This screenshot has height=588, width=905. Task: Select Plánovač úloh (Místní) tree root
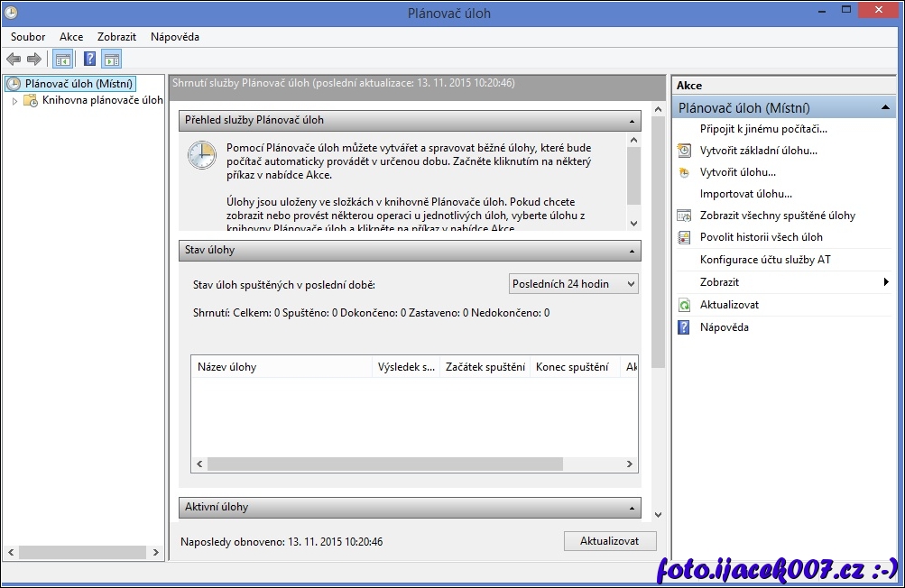[78, 84]
